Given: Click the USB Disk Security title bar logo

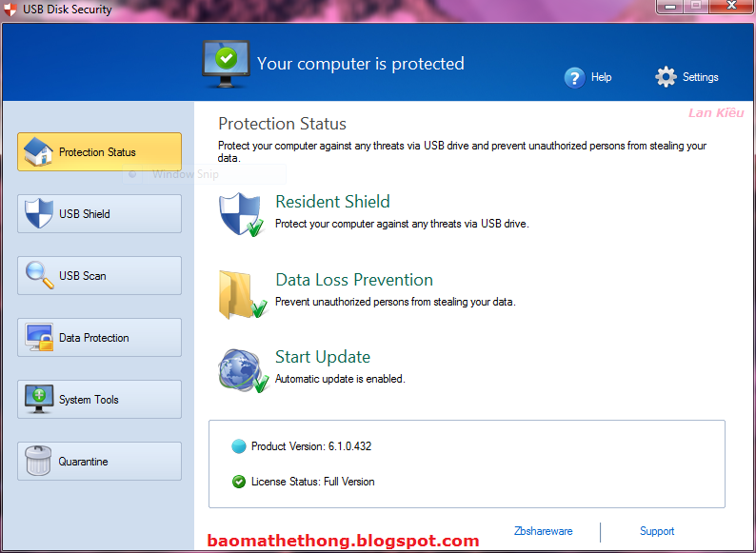Looking at the screenshot, I should click(10, 9).
